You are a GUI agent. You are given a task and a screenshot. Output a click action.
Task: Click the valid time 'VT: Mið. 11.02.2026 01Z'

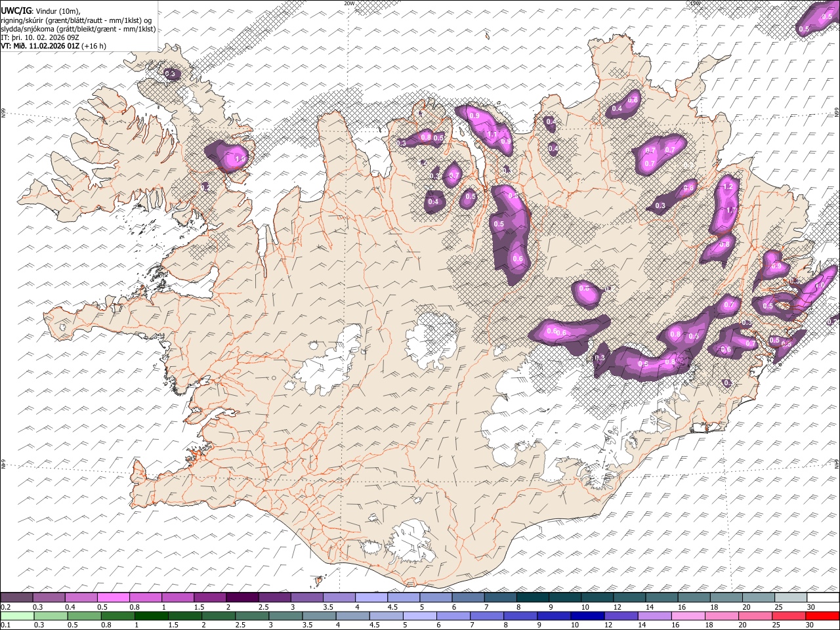[x=40, y=46]
